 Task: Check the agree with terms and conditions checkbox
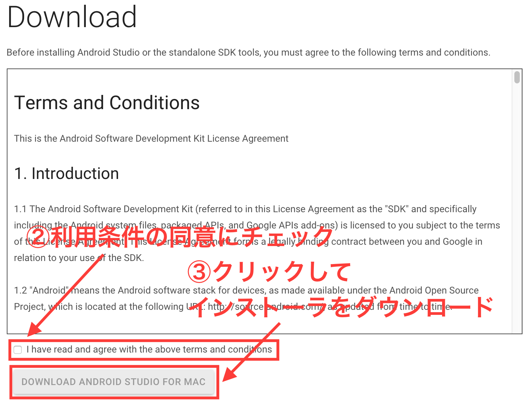click(x=18, y=350)
